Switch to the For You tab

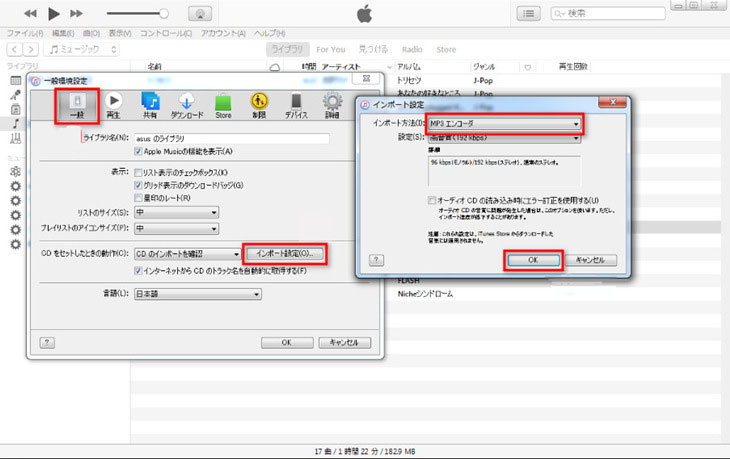point(331,49)
